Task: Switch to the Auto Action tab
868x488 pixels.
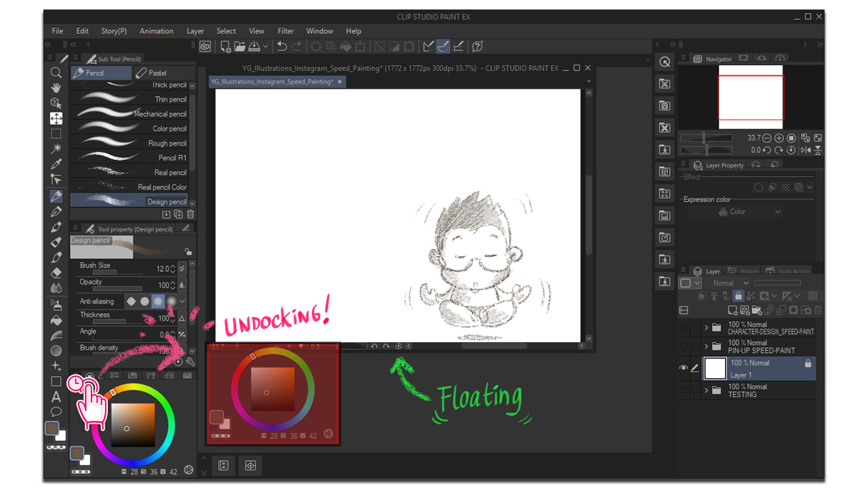Action: pyautogui.click(x=787, y=271)
